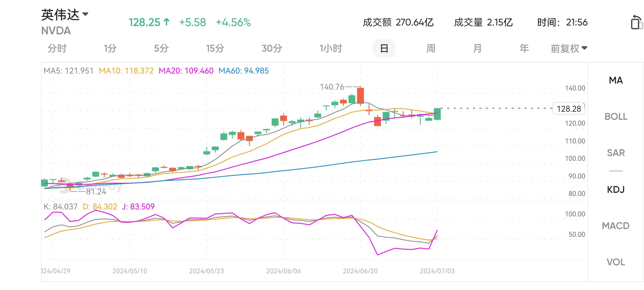Open the 英伟达 stock selector dropdown
644x290 pixels.
[x=65, y=15]
